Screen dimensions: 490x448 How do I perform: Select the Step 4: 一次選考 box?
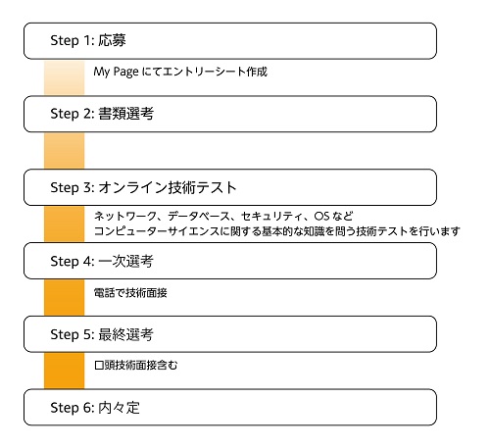point(230,261)
